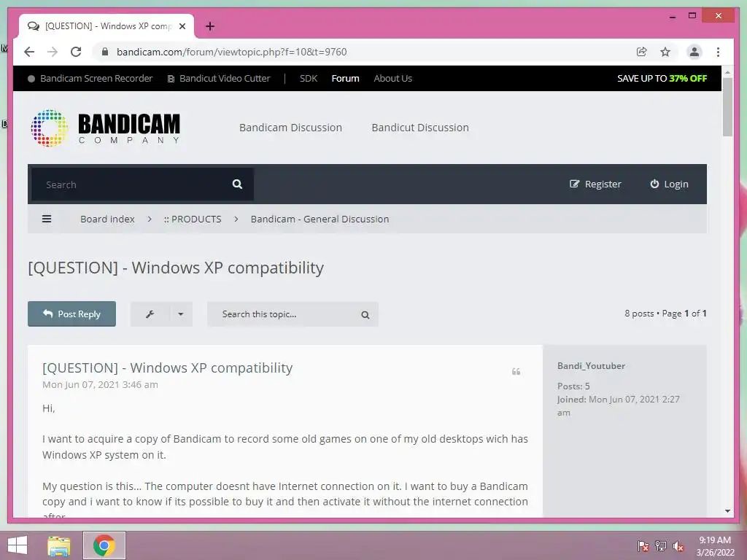Open the SDK menu item
Image resolution: width=747 pixels, height=560 pixels.
[x=309, y=79]
